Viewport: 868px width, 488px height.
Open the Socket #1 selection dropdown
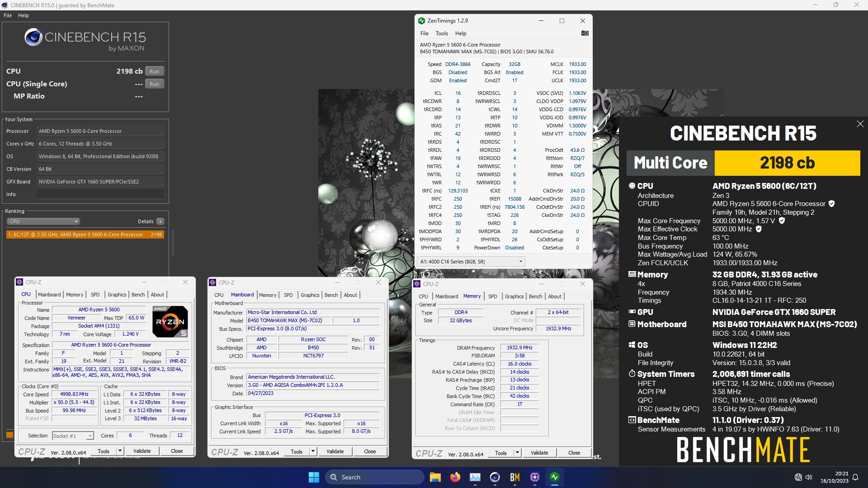[x=73, y=436]
